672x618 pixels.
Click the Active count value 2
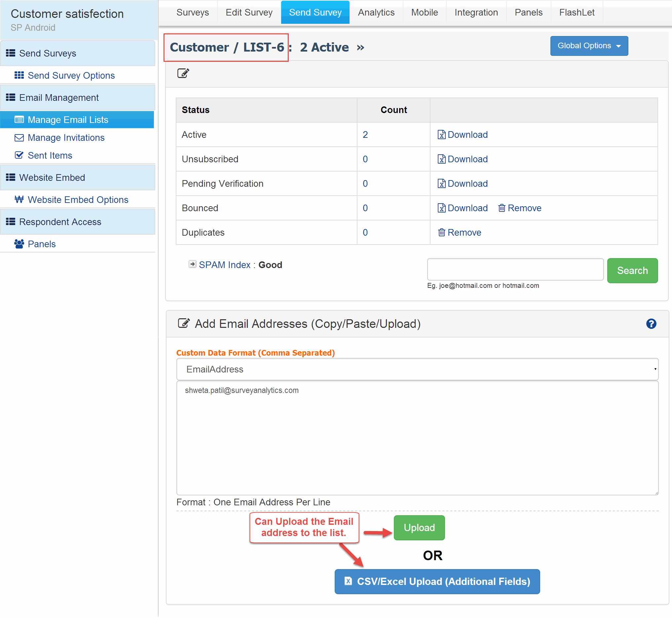point(365,135)
